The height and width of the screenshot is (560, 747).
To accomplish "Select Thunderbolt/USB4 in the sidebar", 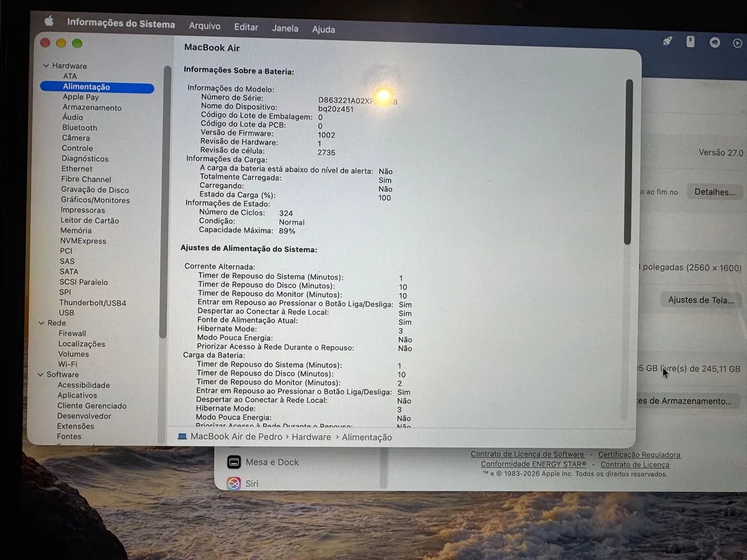I will tap(92, 303).
